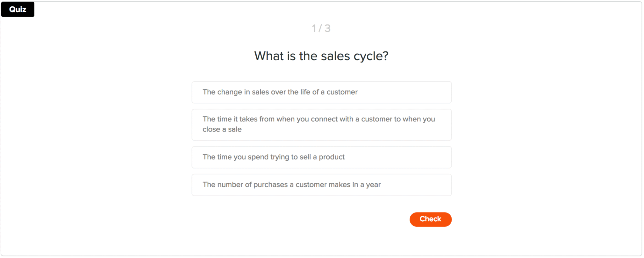
Task: Open the Quiz tag in the corner
Action: [x=18, y=9]
